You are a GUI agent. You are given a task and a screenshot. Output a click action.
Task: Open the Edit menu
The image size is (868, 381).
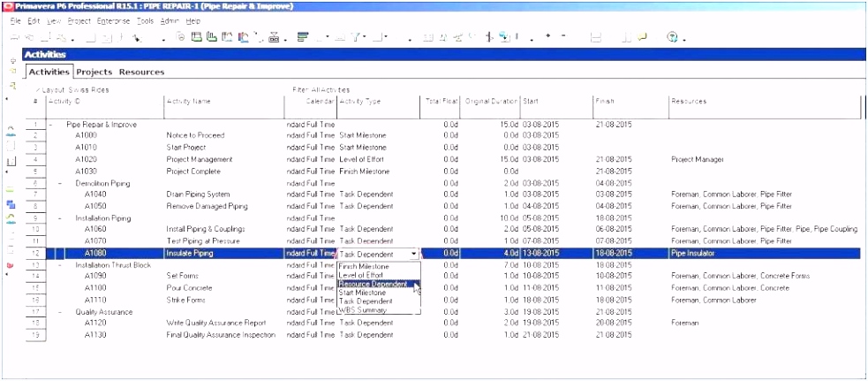click(x=34, y=20)
